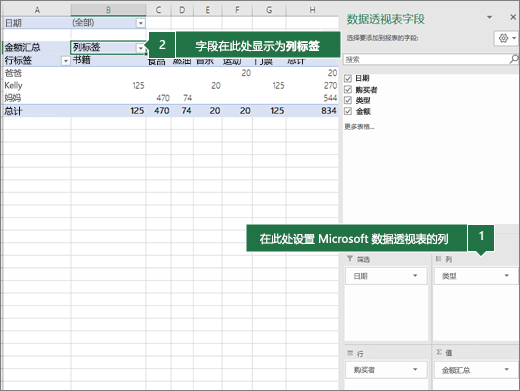Screen dimensions: 520x391
Task: Select column B header
Action: tap(108, 10)
